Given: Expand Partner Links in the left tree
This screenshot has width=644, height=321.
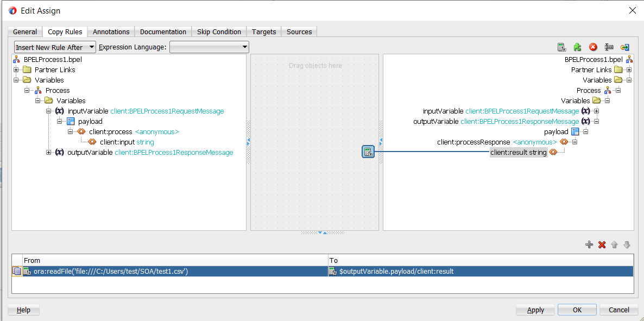Looking at the screenshot, I should pyautogui.click(x=16, y=70).
